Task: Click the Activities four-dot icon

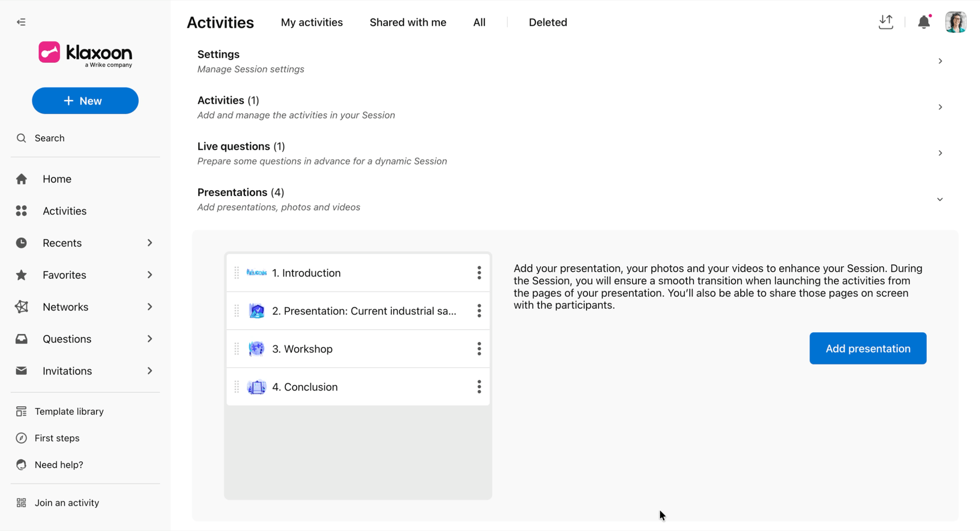Action: (x=21, y=211)
